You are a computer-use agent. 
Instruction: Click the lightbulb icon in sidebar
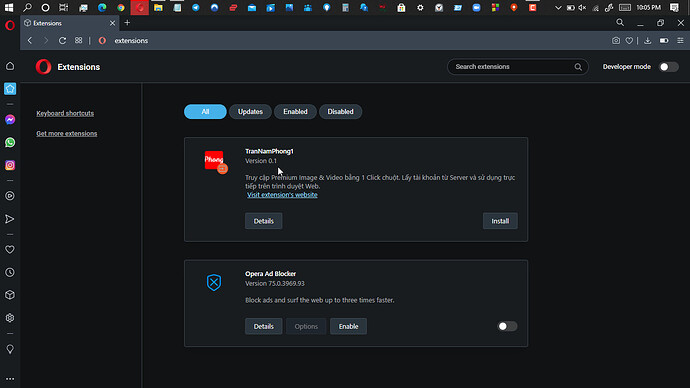point(10,349)
